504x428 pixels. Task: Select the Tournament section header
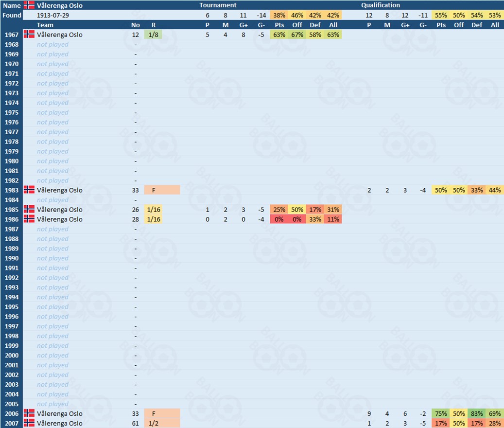218,5
